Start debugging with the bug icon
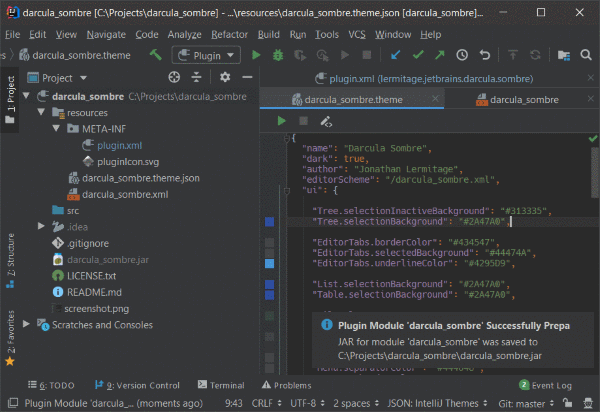 (x=278, y=55)
